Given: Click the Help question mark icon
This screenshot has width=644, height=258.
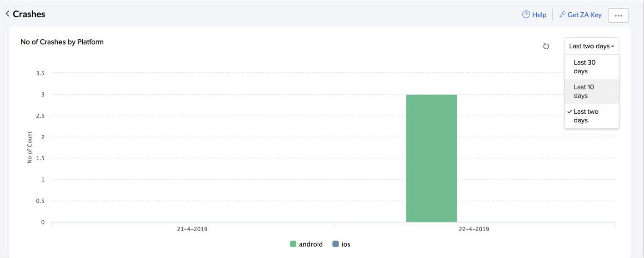Looking at the screenshot, I should tap(526, 15).
